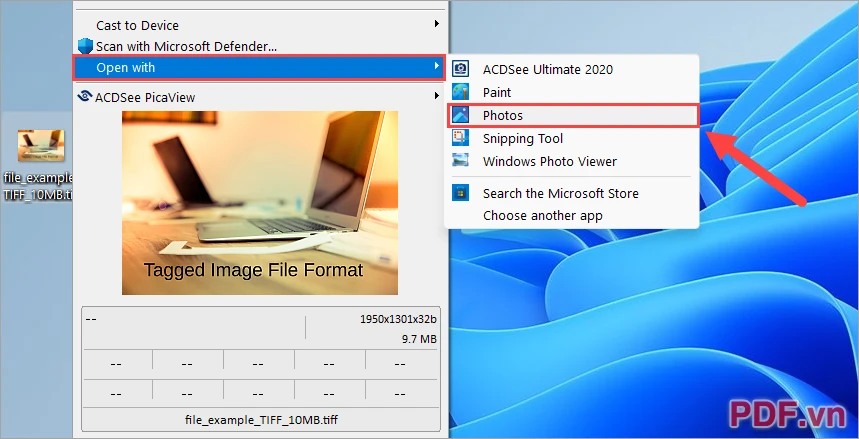Open the Open with menu entry
The width and height of the screenshot is (859, 439).
pyautogui.click(x=259, y=68)
